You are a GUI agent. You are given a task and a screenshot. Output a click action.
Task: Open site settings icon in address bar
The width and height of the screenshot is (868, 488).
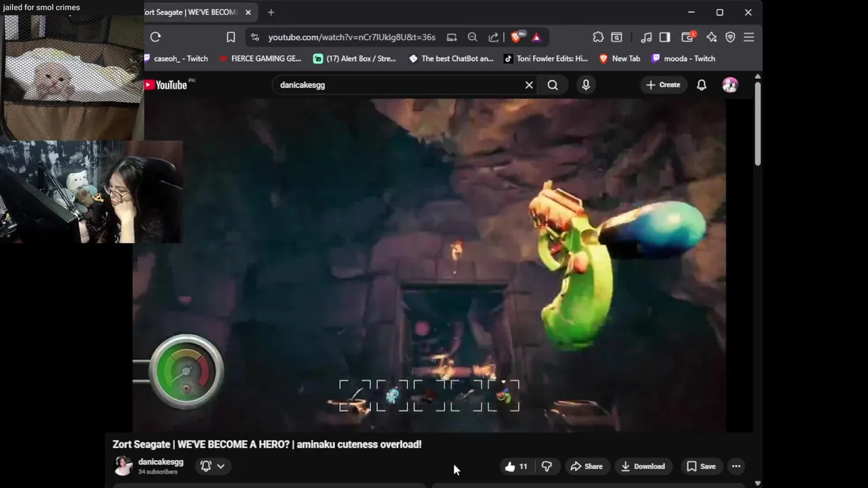point(254,37)
